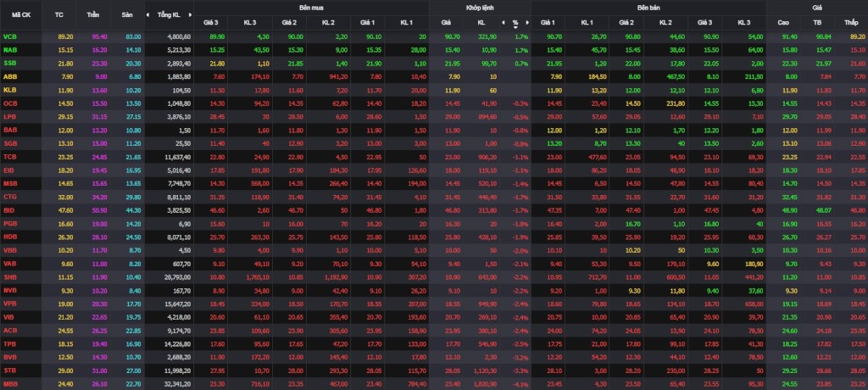Open the MSB stock symbol
This screenshot has height=390, width=868.
pos(10,183)
